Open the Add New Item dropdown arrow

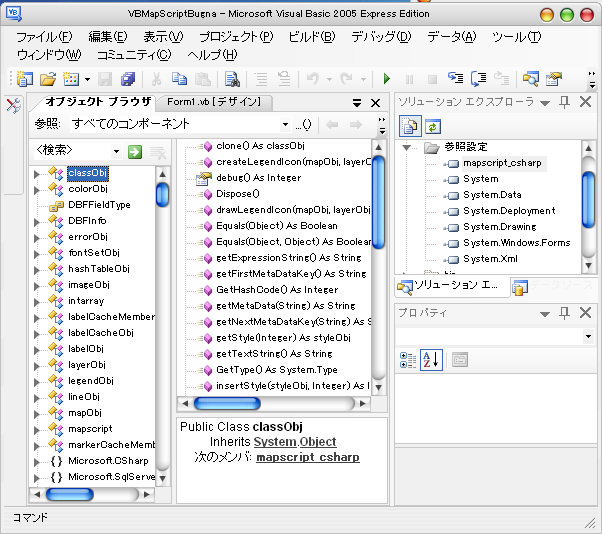coord(88,80)
